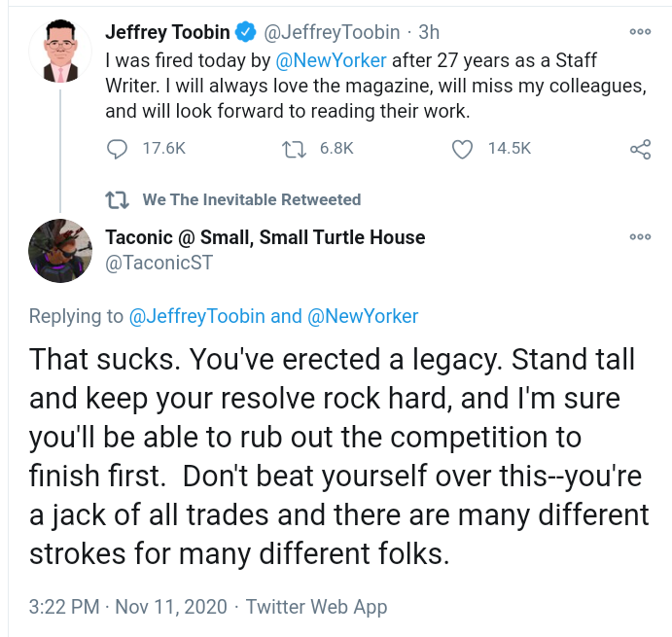Click the @JeffreyToobin handle in the tweet header
Viewport: 672px width, 637px height.
point(332,32)
